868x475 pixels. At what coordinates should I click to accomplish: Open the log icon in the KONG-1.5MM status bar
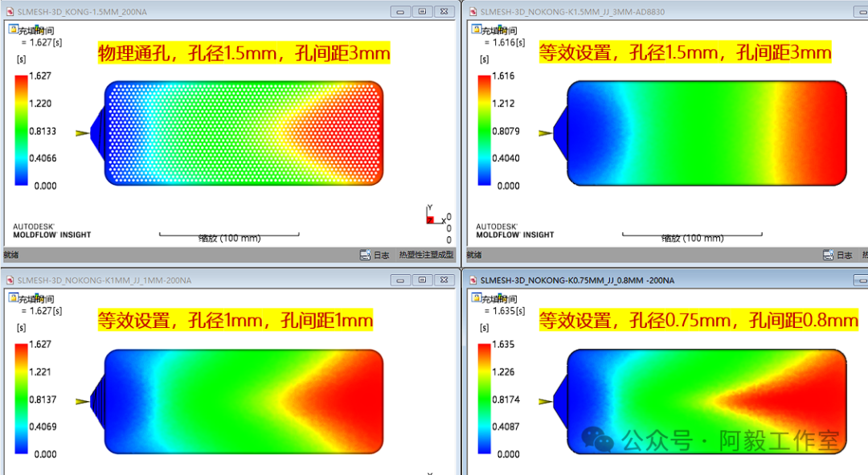(366, 255)
